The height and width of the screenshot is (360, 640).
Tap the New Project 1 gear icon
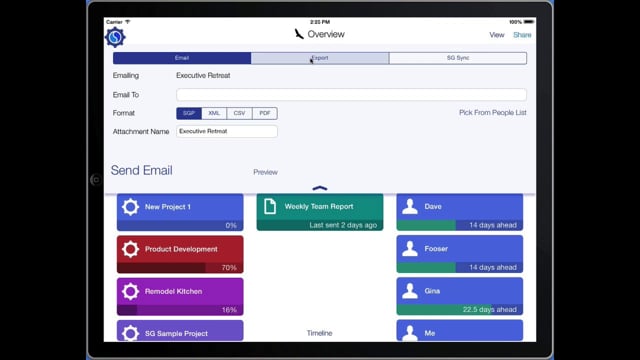tap(130, 207)
